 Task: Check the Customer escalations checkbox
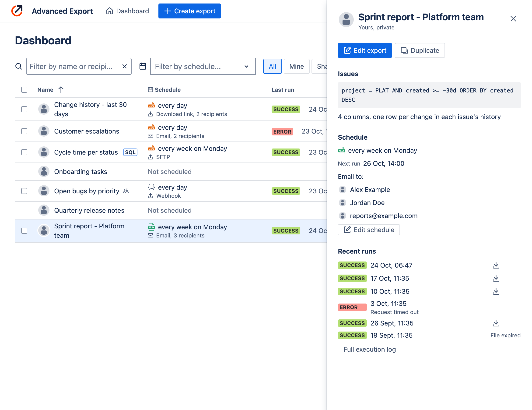(24, 131)
